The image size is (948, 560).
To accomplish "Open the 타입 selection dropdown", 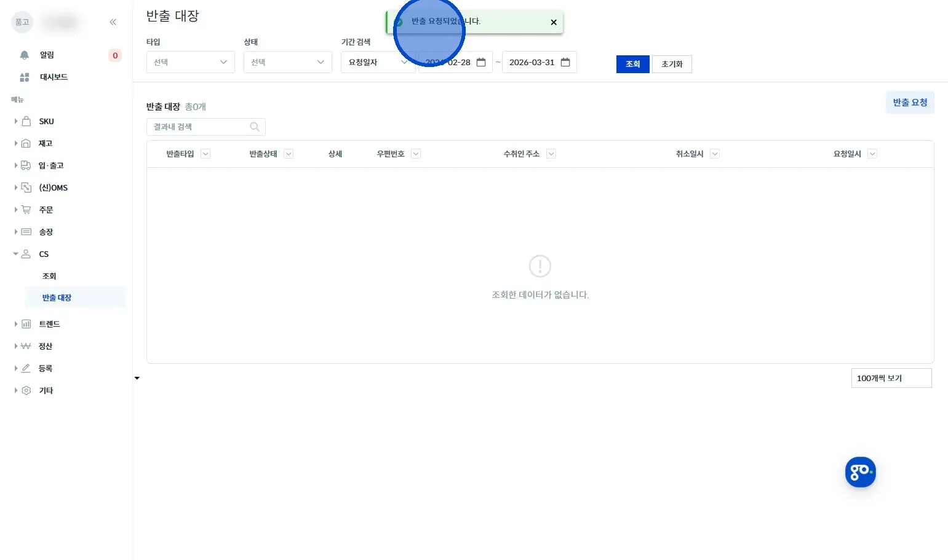I will pos(191,62).
